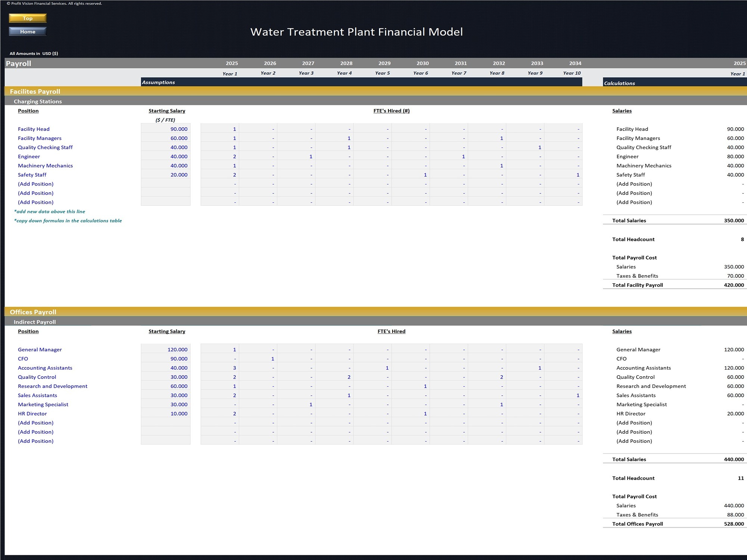The image size is (747, 560).
Task: Click the add new data note
Action: click(49, 211)
